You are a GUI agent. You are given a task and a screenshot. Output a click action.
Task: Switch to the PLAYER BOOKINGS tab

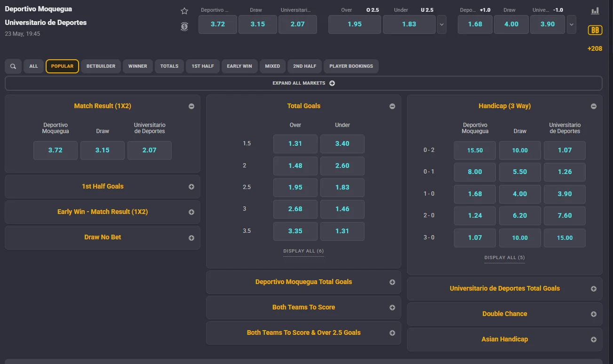click(x=351, y=66)
